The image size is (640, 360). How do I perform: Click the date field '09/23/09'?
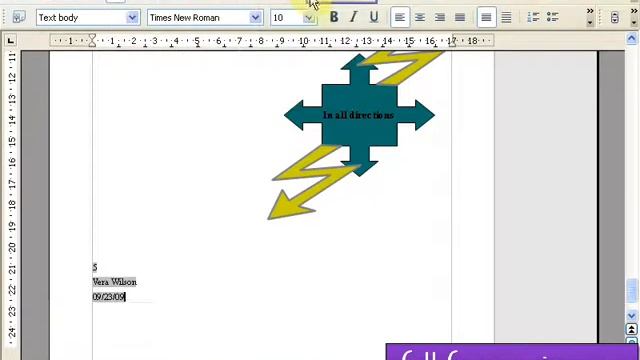(x=109, y=297)
